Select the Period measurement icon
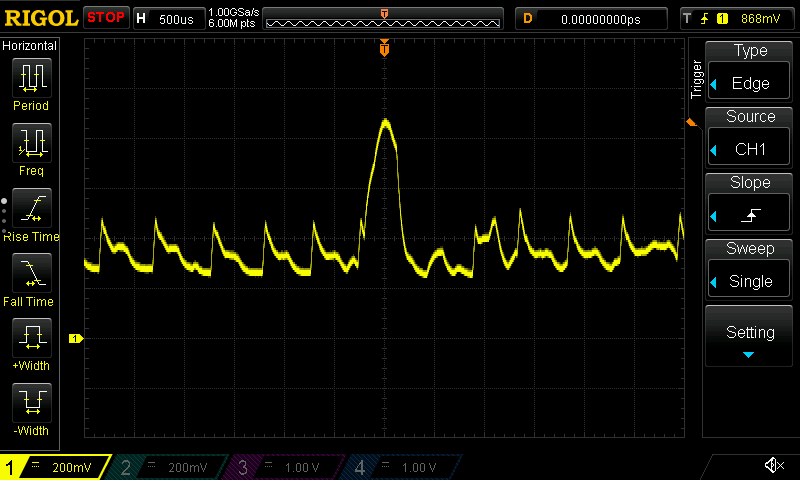 coord(31,84)
